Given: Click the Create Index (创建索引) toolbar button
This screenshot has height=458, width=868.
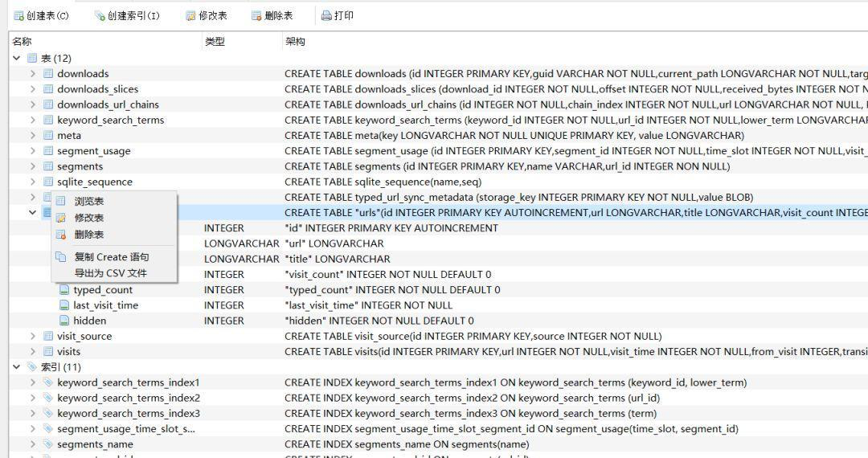Looking at the screenshot, I should [127, 15].
